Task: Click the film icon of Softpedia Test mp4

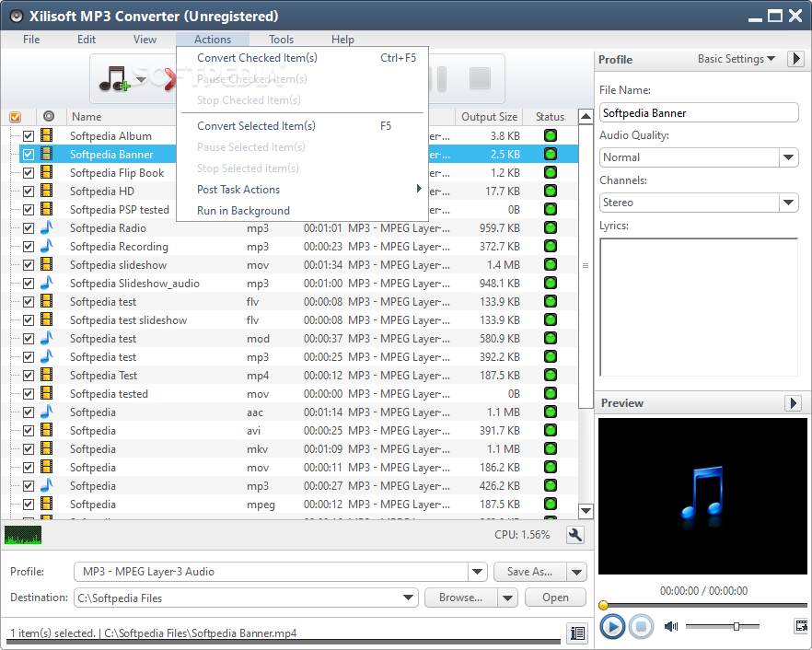Action: coord(47,375)
